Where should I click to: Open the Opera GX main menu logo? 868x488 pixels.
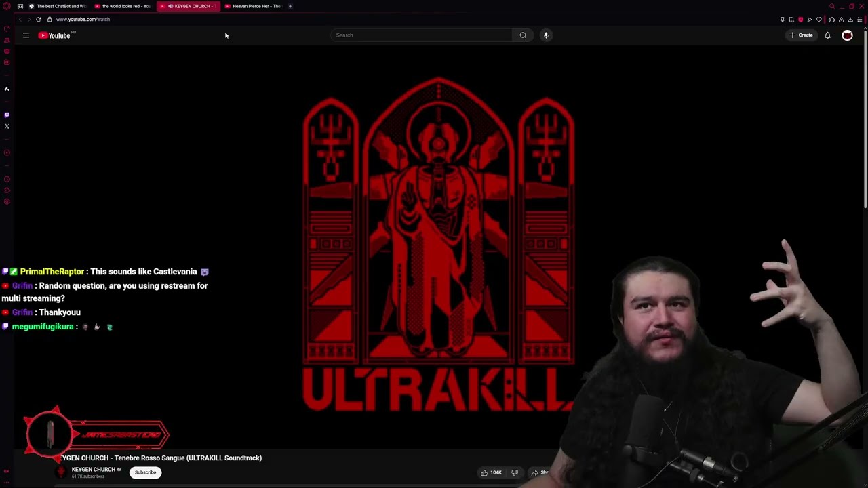[7, 6]
